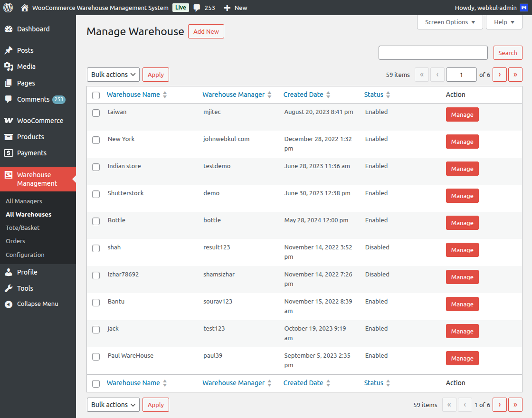Check the Paul WareHouse checkbox
The height and width of the screenshot is (418, 532).
(96, 357)
